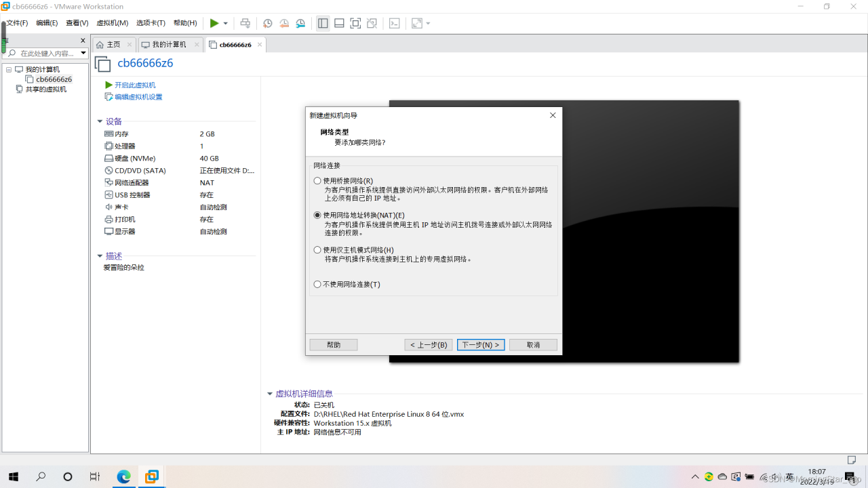Viewport: 868px width, 488px height.
Task: Select the CD/DVD (SATA) device row
Action: coord(180,171)
